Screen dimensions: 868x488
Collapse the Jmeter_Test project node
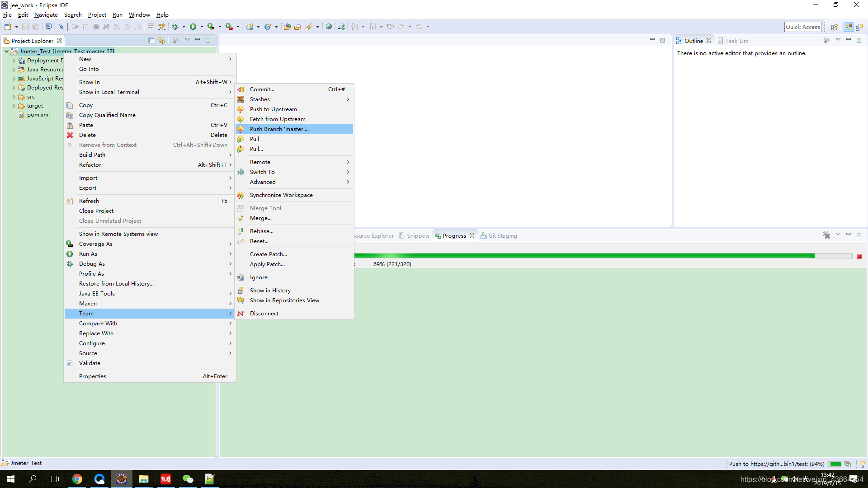(6, 51)
